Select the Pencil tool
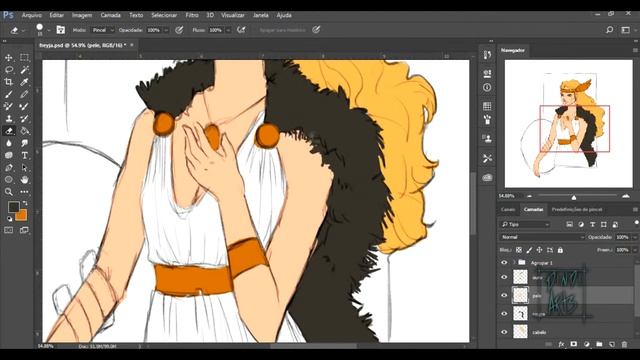 pyautogui.click(x=24, y=94)
